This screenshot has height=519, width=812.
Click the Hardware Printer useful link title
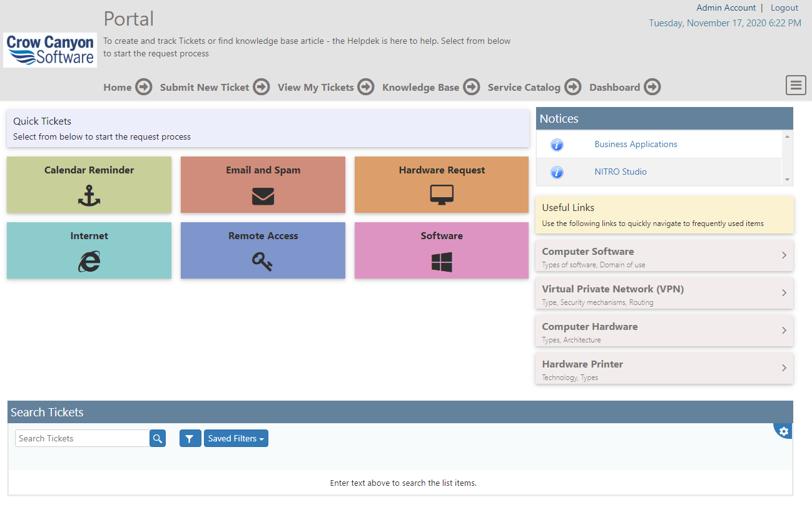582,364
